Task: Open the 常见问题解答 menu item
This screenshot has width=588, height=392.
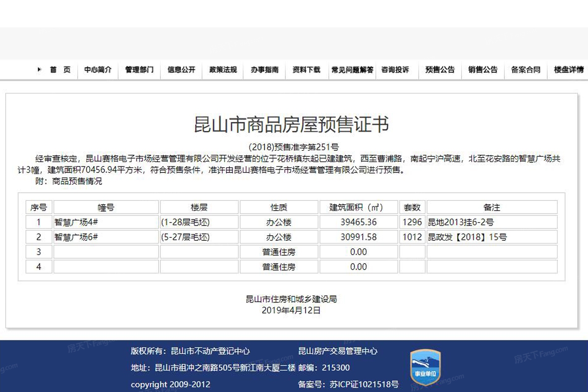Action: (352, 70)
